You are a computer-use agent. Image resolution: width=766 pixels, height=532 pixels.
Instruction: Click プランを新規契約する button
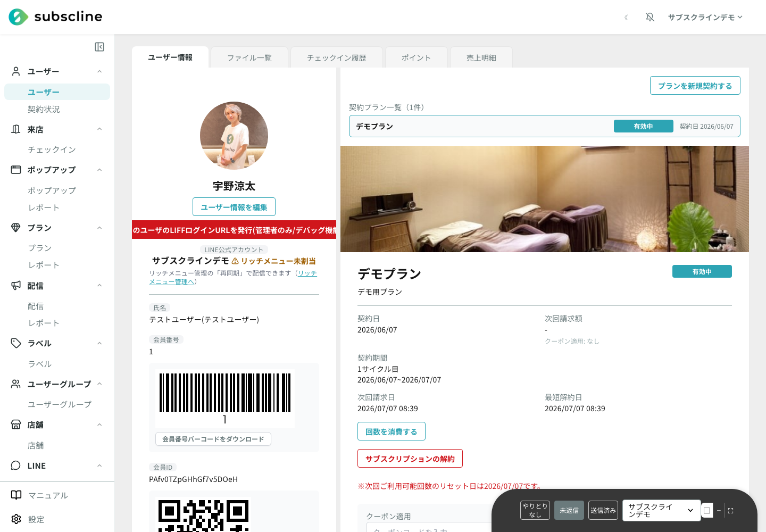(695, 86)
